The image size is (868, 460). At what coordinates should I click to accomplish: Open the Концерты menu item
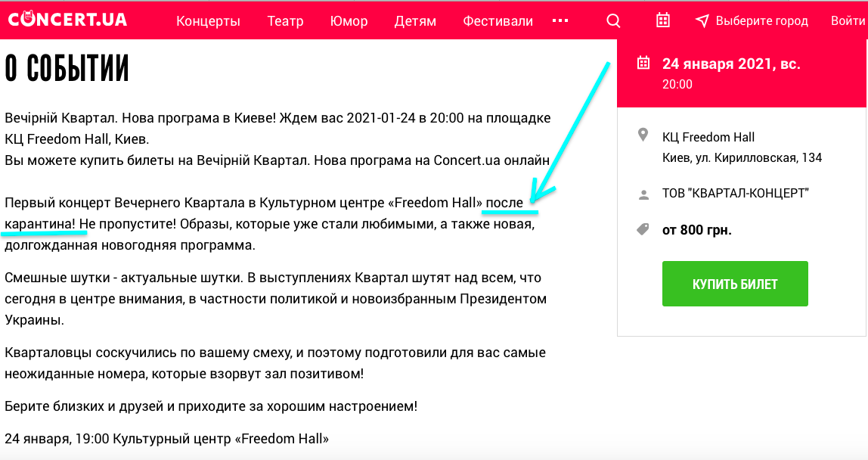pyautogui.click(x=208, y=21)
